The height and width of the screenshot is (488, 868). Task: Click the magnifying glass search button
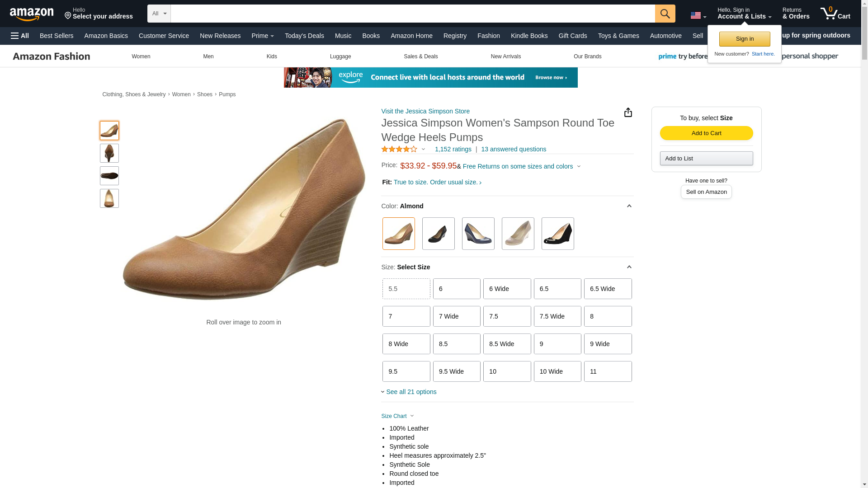[665, 14]
